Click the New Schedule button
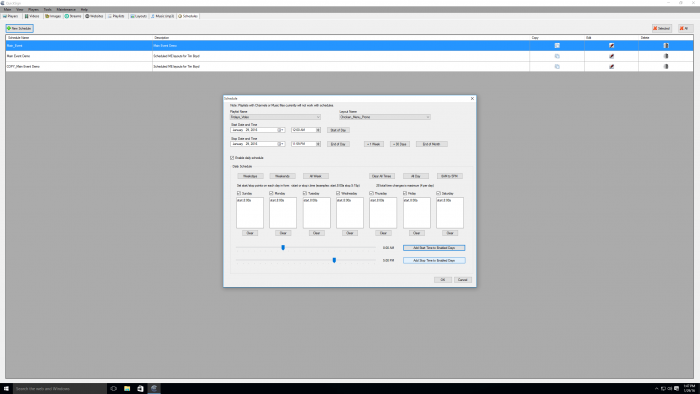Image resolution: width=700 pixels, height=394 pixels. pos(19,28)
